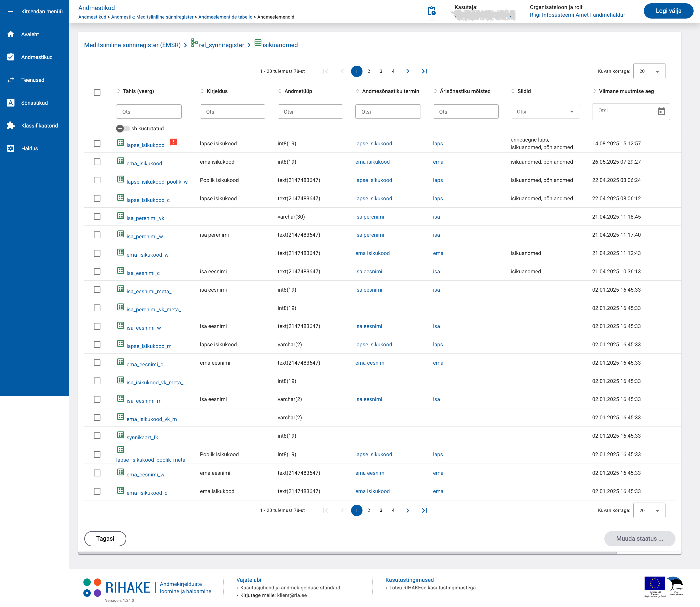Open the calendar date picker icon
The image size is (700, 607).
(661, 111)
